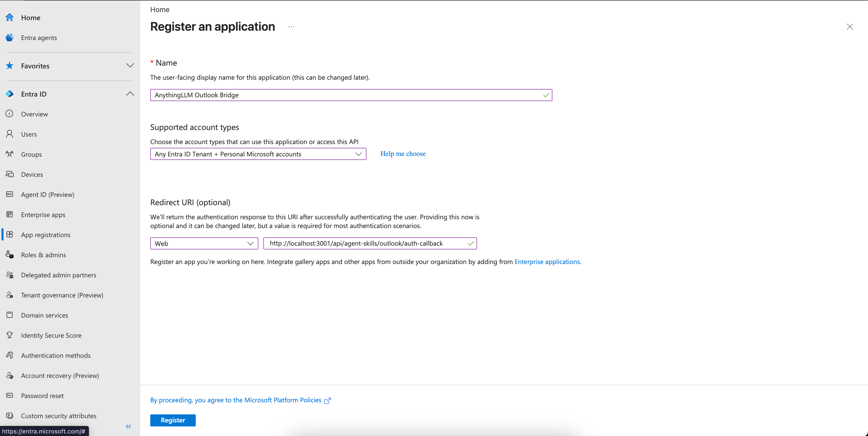Select the Home icon in the sidebar
Viewport: 868px width, 436px height.
(x=10, y=17)
